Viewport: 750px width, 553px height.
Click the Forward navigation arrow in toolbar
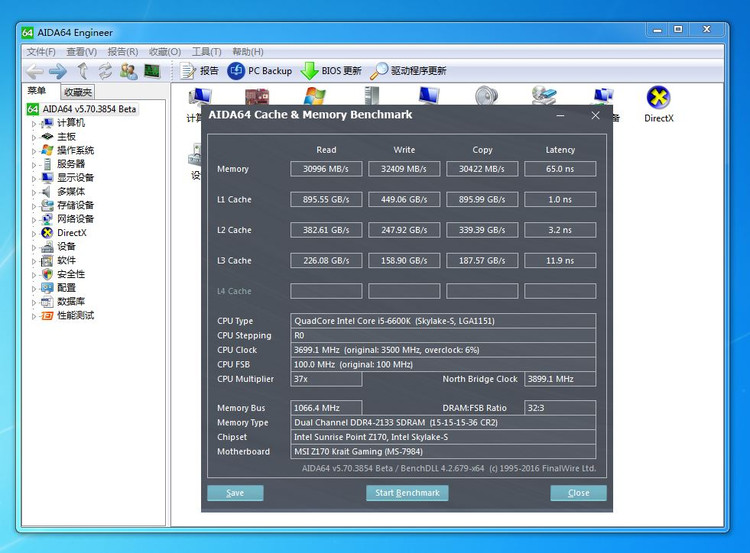(x=58, y=71)
